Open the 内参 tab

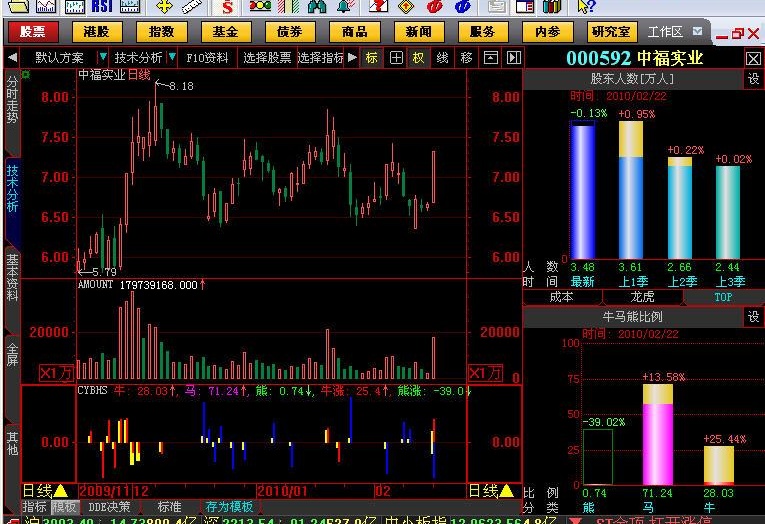click(x=547, y=32)
